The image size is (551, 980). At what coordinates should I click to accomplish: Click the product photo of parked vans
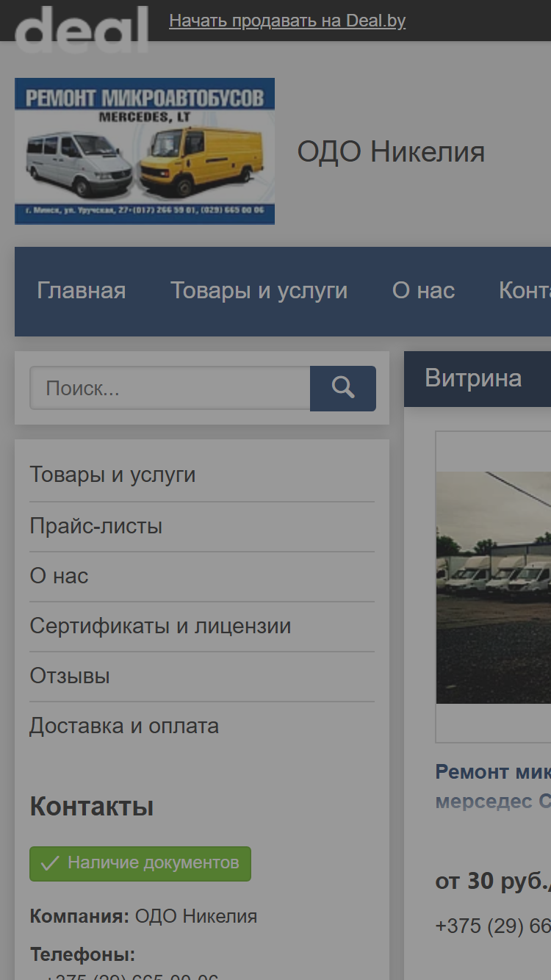coord(494,587)
